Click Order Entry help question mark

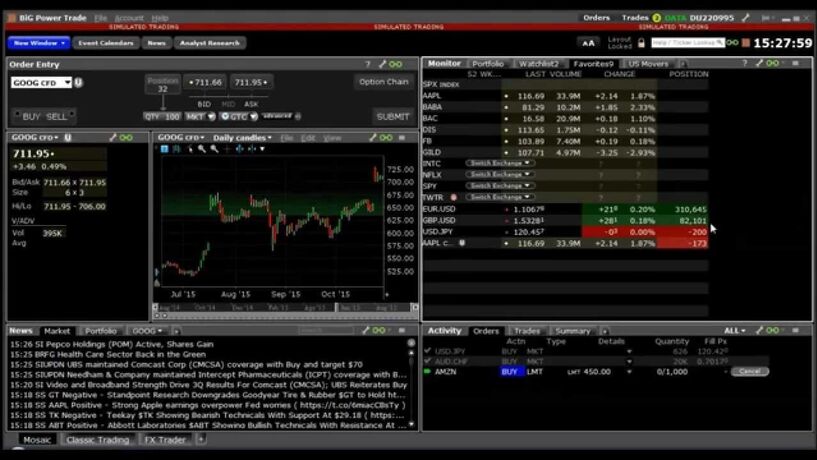click(x=368, y=64)
